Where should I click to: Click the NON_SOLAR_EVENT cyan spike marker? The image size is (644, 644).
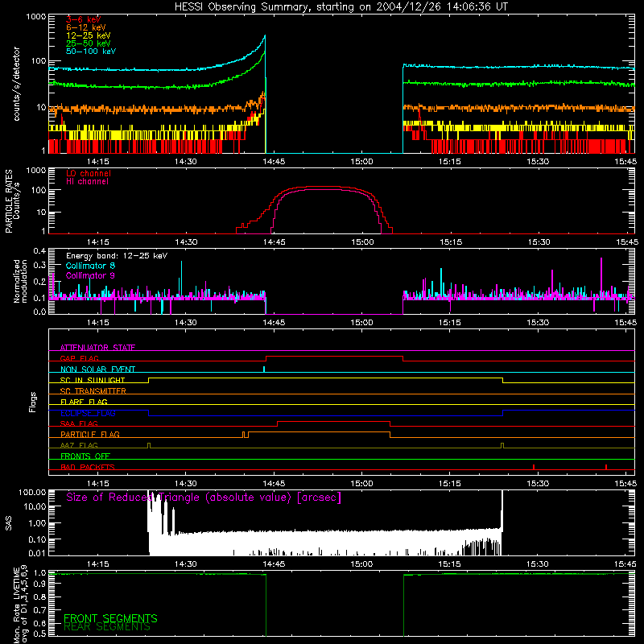pyautogui.click(x=264, y=369)
